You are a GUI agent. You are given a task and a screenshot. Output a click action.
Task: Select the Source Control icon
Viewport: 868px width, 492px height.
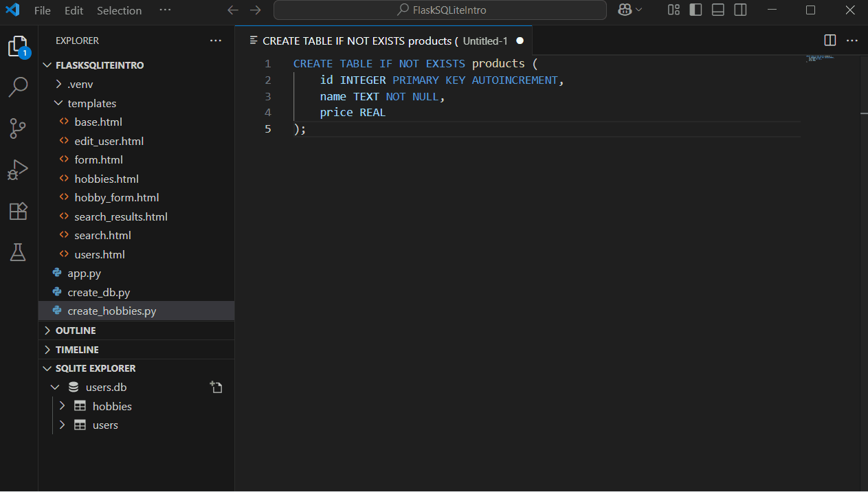19,128
